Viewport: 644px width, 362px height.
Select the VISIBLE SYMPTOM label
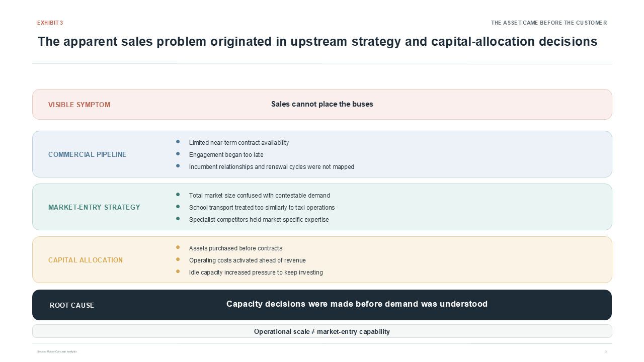pos(79,105)
